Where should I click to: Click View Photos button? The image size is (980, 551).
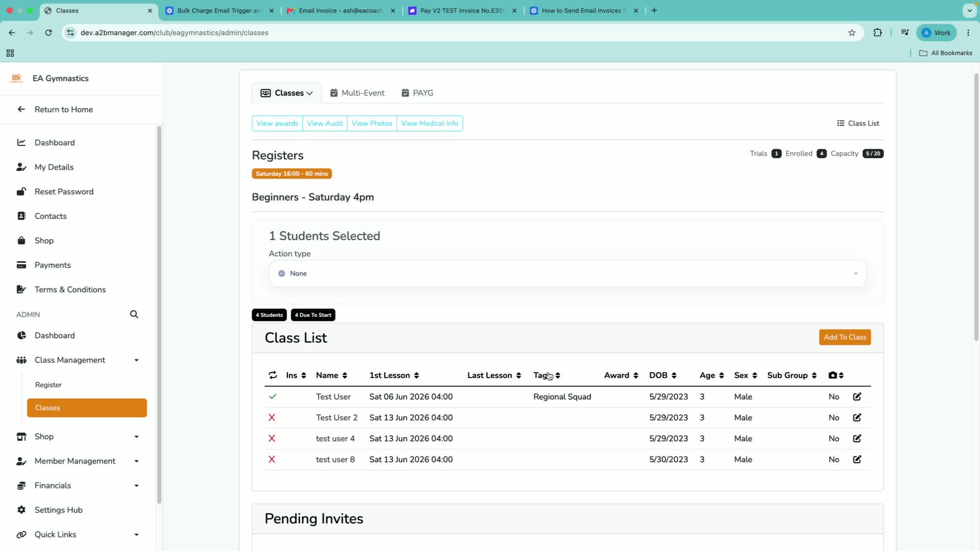[x=372, y=123]
